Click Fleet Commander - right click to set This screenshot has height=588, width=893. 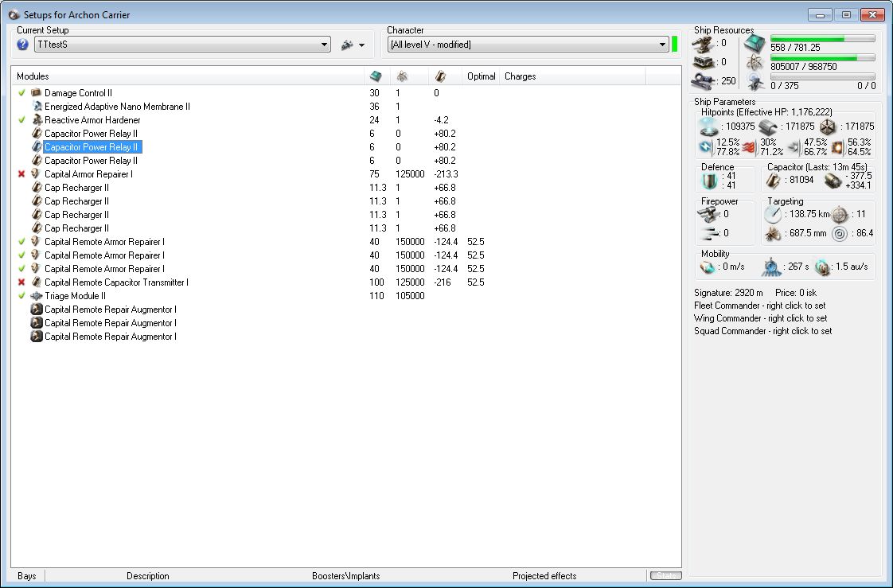point(760,306)
